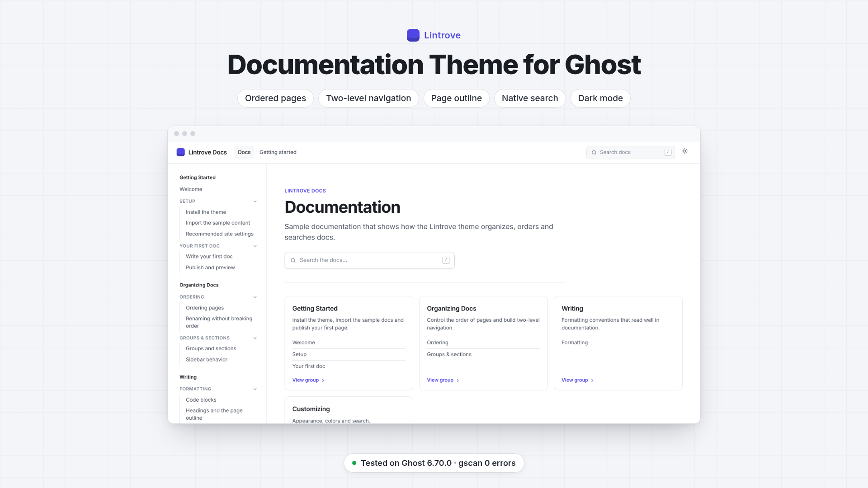Open Sidebar behavior page
The image size is (868, 488).
pos(207,360)
